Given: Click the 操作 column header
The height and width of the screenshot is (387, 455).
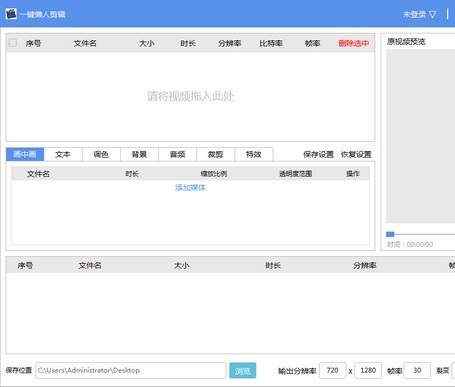Looking at the screenshot, I should (353, 174).
